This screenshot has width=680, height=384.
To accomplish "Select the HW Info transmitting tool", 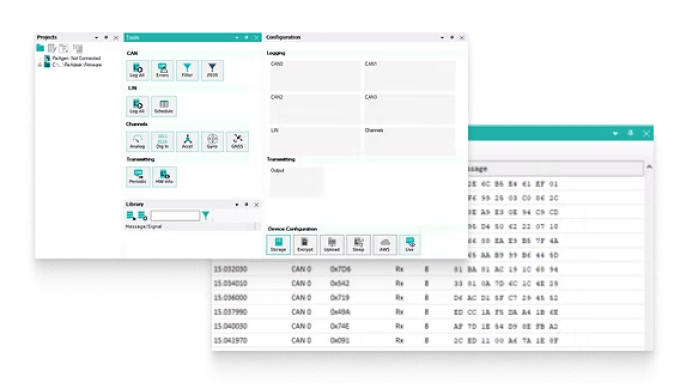I will (x=164, y=177).
